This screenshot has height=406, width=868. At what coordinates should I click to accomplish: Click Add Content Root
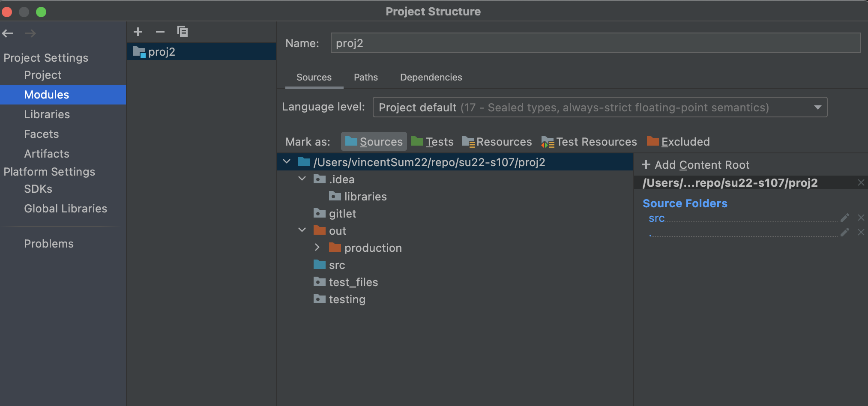pos(695,165)
